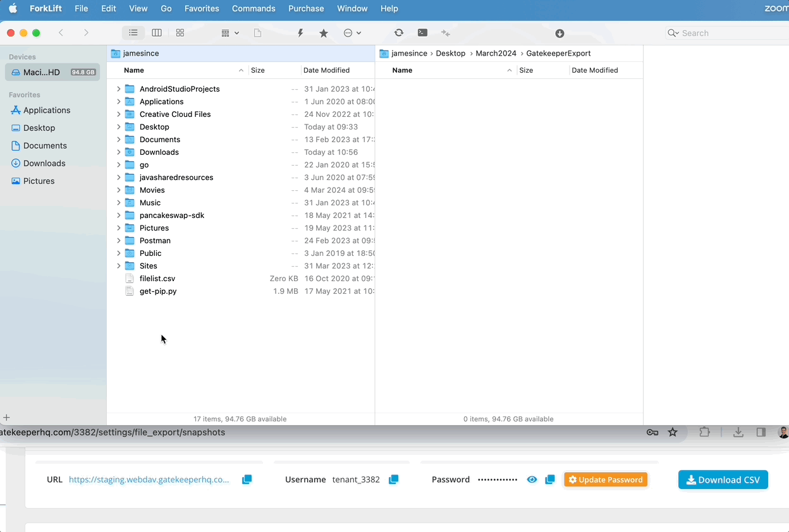The height and width of the screenshot is (532, 789).
Task: Open the browser extensions puzzle icon
Action: coord(704,432)
